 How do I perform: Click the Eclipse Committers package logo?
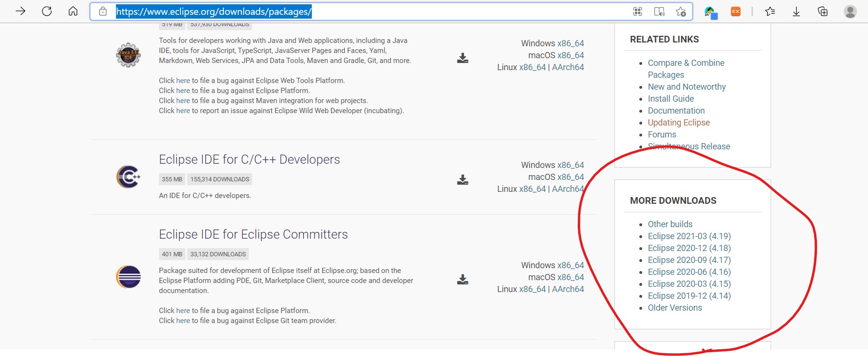[x=128, y=277]
